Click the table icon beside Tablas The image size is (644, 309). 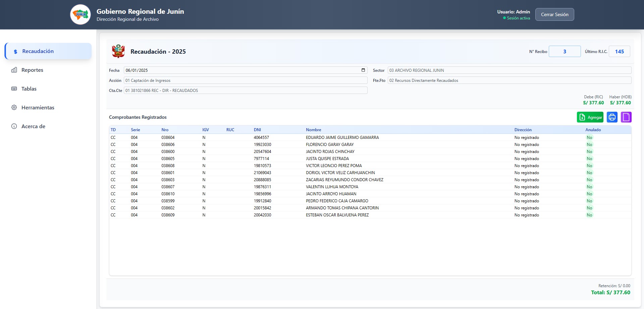14,89
